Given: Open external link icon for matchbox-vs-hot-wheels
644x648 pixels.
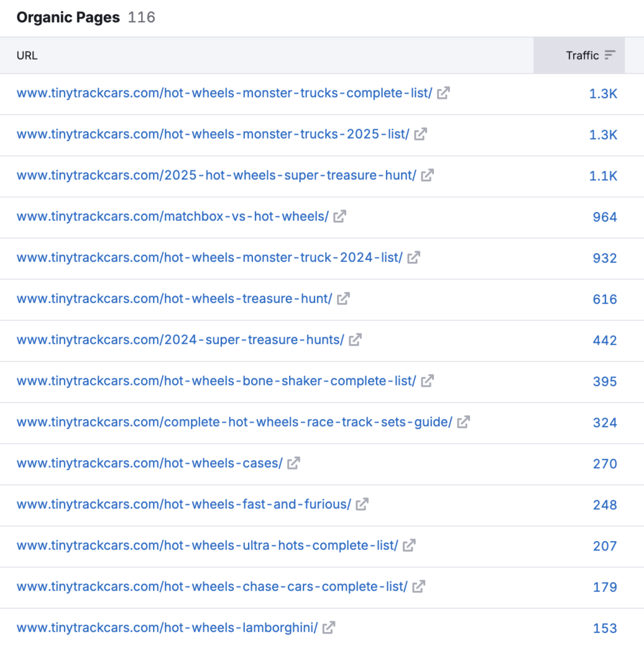Looking at the screenshot, I should 340,216.
